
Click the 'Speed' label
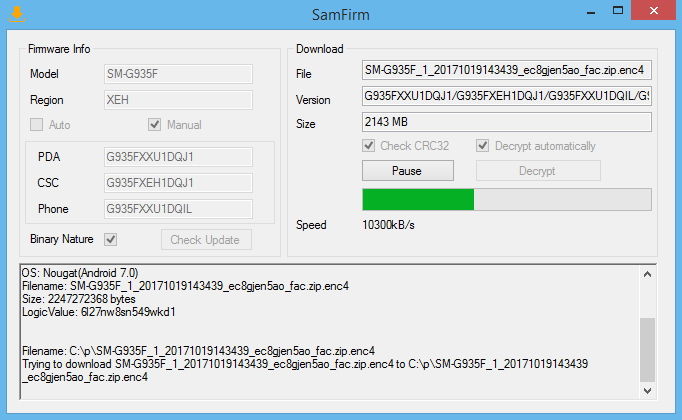coord(311,225)
